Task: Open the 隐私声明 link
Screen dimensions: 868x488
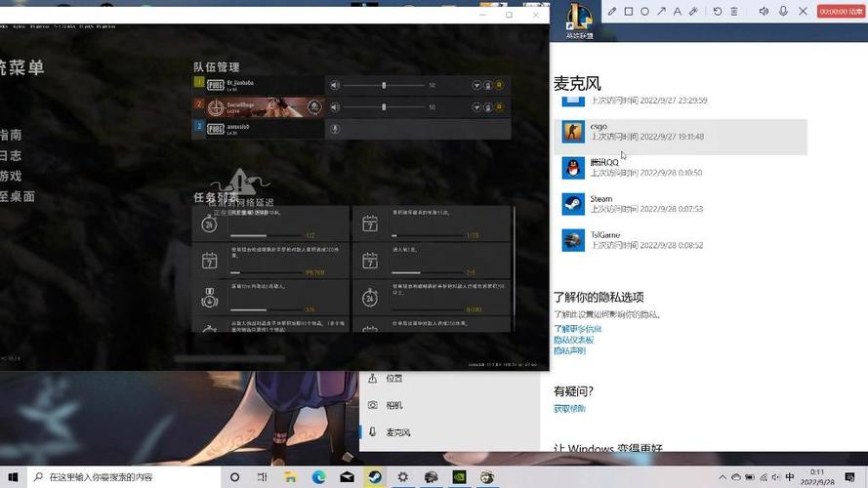Action: [569, 350]
